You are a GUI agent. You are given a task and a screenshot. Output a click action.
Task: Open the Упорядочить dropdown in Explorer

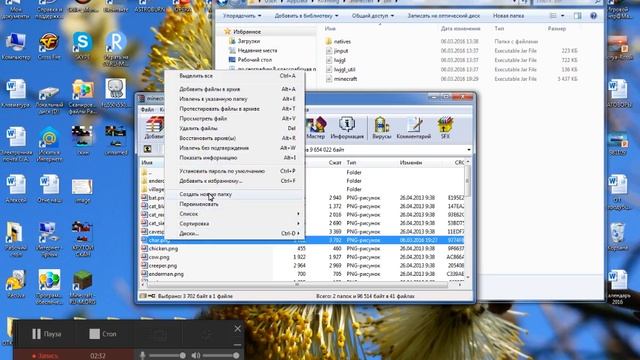242,16
